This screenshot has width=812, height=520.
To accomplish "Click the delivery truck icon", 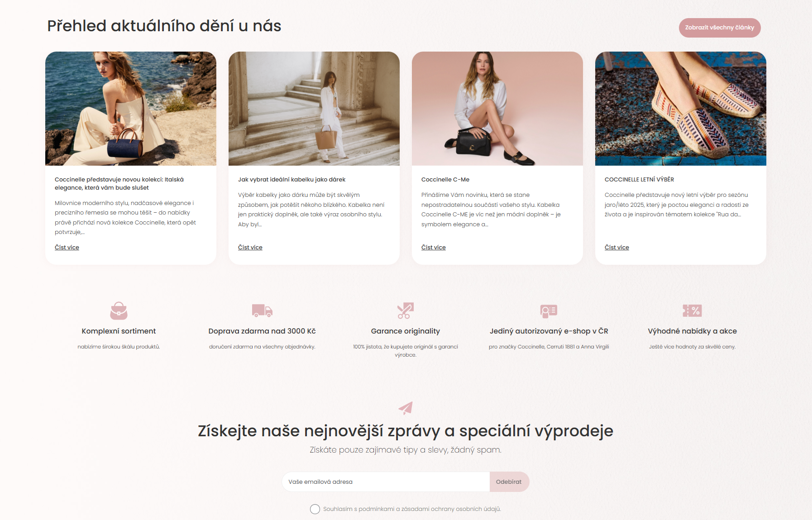I will pyautogui.click(x=262, y=310).
